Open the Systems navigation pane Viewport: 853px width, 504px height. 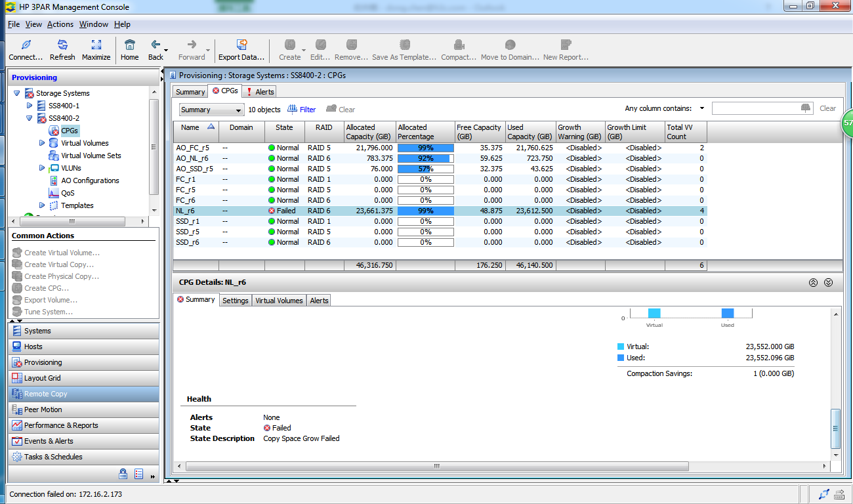click(x=83, y=331)
